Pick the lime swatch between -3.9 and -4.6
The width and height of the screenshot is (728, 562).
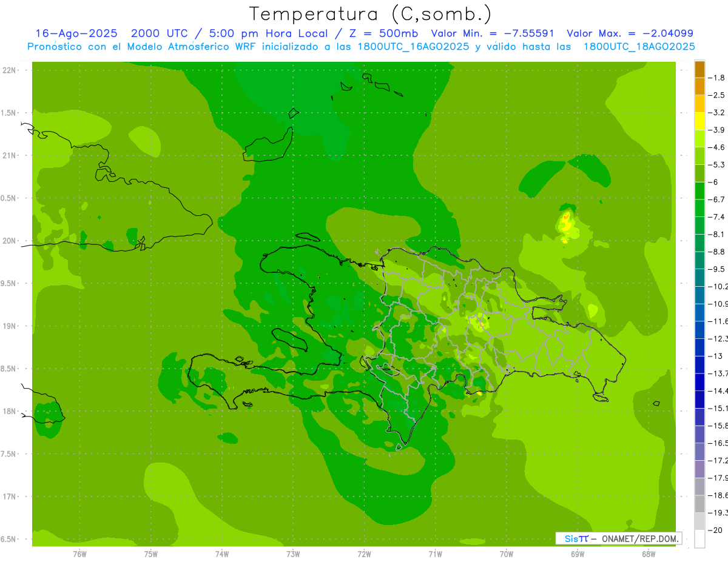tap(699, 139)
